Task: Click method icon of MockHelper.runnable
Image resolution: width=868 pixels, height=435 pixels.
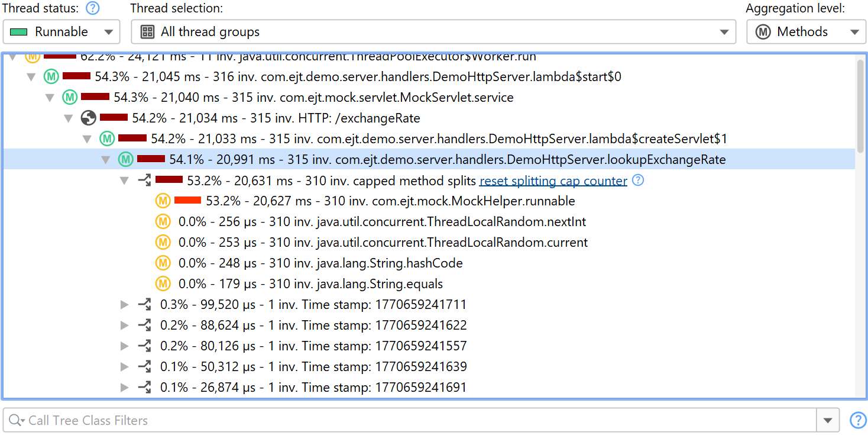Action: click(163, 201)
